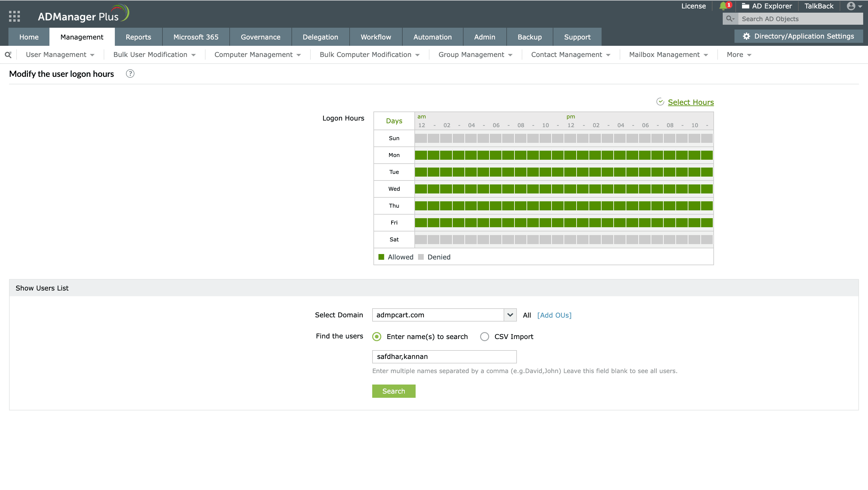Screen dimensions: 868x490
Task: Open the Microsoft 365 tab
Action: [196, 37]
